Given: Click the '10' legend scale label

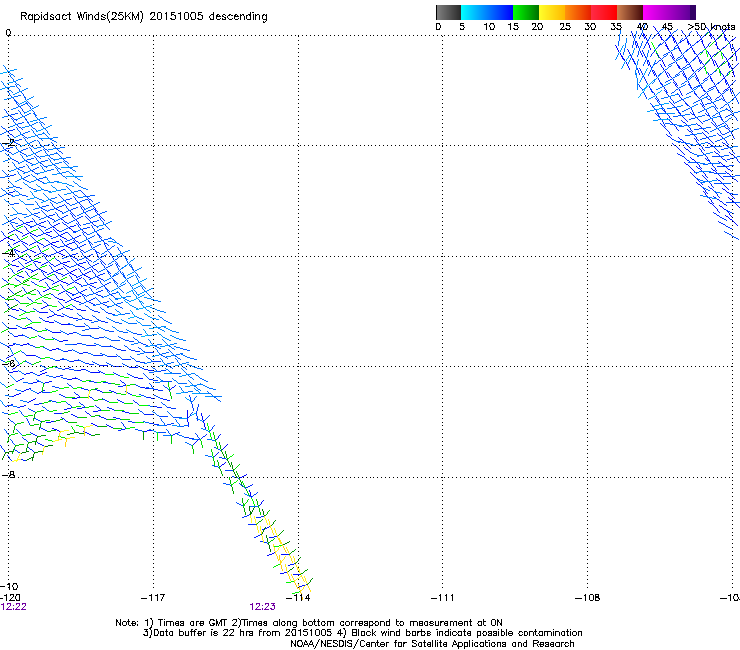Looking at the screenshot, I should tap(489, 27).
